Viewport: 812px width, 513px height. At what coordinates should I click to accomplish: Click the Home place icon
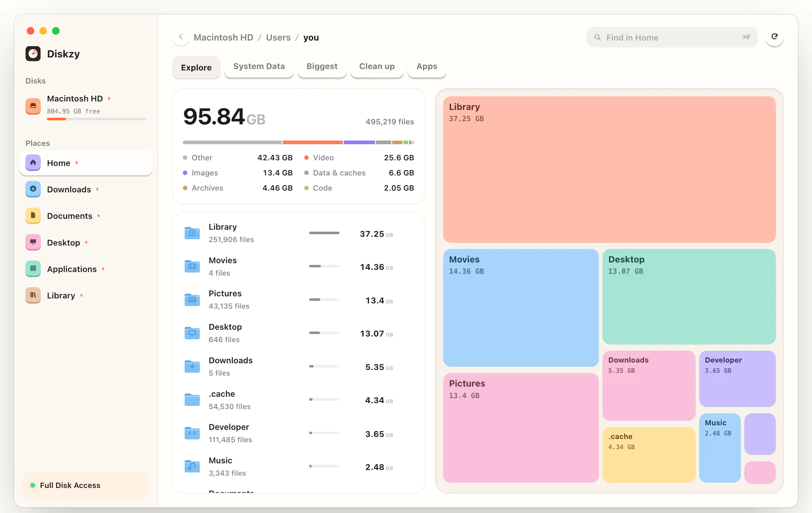(33, 162)
